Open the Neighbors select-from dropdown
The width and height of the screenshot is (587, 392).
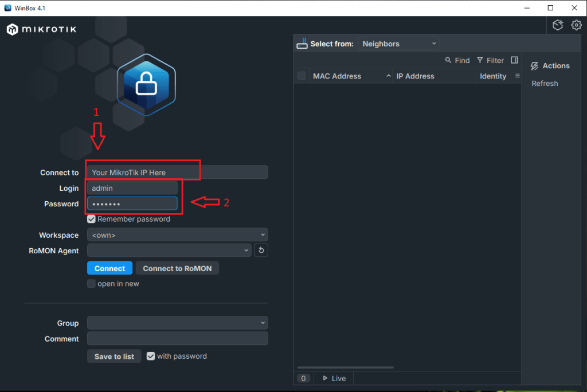pos(398,44)
